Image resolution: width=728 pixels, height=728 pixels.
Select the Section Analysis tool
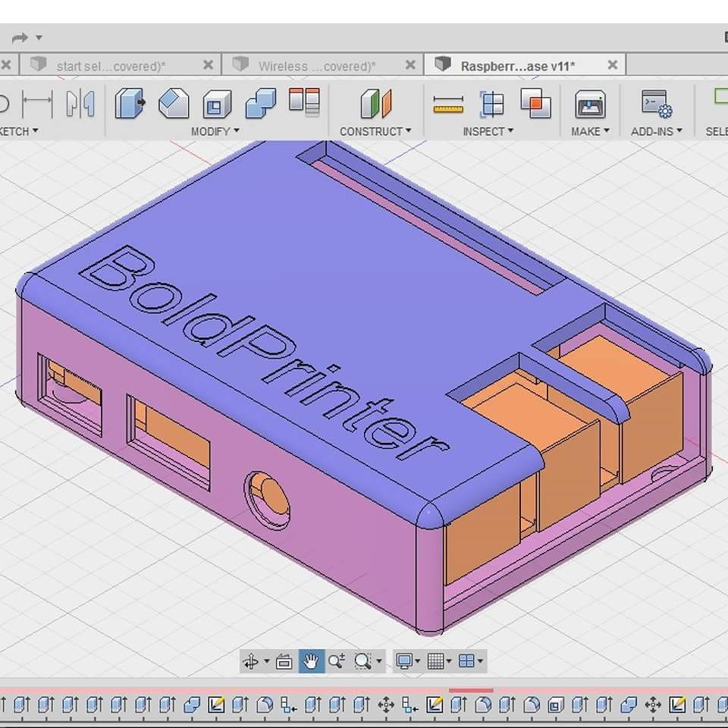pos(491,103)
